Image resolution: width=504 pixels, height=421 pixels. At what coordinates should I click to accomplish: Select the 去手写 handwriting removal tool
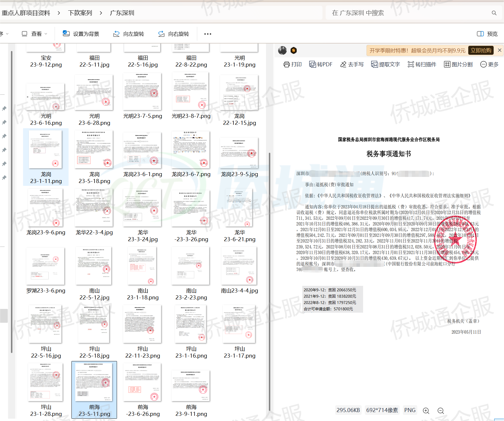pos(352,64)
